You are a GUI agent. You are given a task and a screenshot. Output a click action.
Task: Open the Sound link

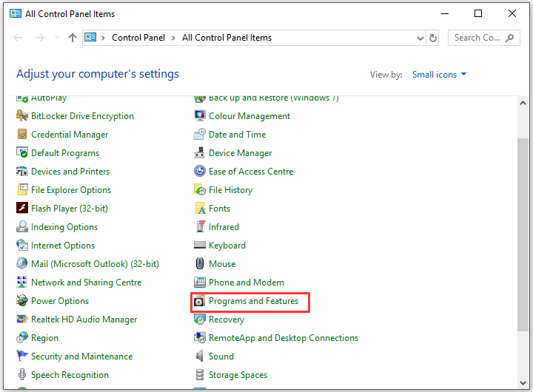pos(221,356)
